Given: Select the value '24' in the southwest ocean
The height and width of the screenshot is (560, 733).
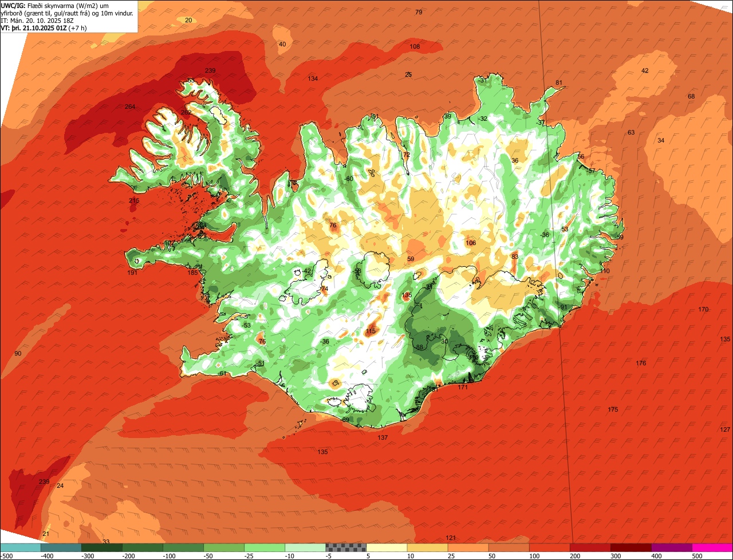Looking at the screenshot, I should point(60,486).
